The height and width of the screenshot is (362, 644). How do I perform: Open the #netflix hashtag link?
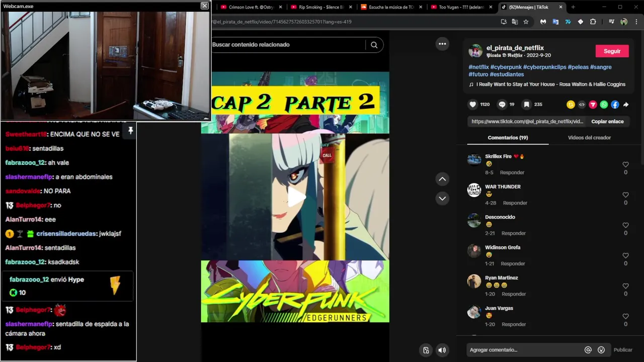point(478,67)
